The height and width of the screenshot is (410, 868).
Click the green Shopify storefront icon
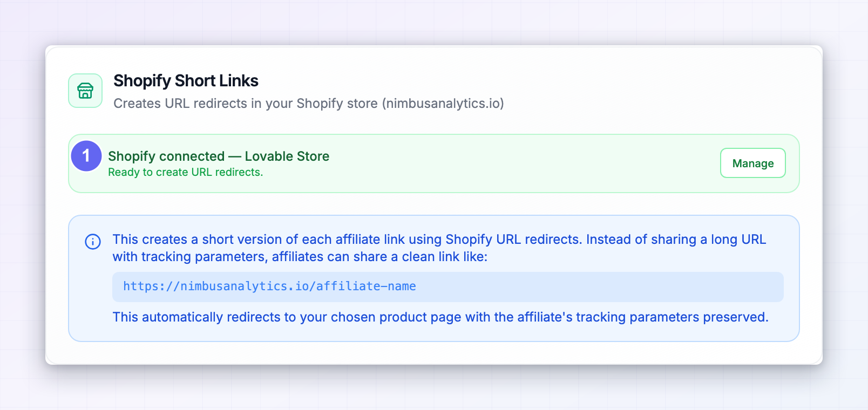(85, 91)
